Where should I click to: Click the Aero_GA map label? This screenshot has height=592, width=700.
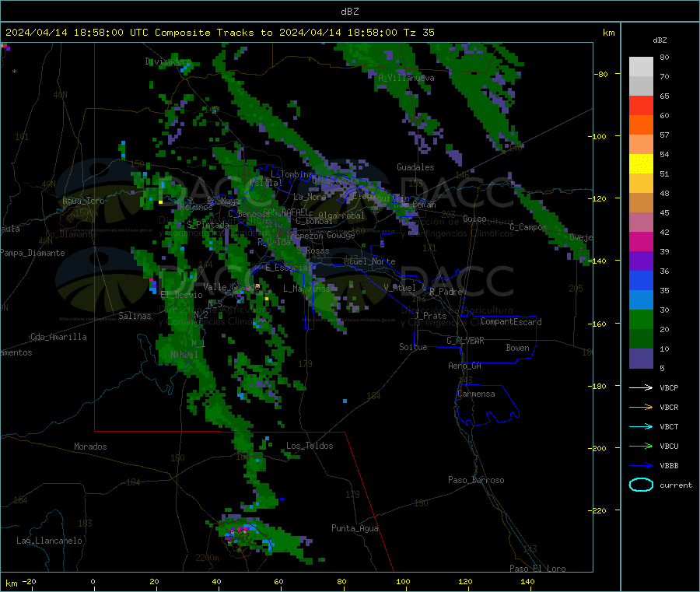click(x=465, y=366)
